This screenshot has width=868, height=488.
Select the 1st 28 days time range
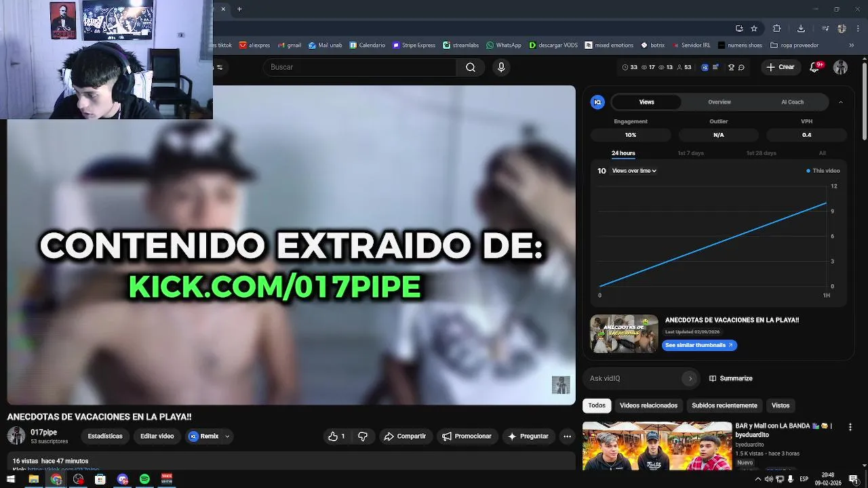click(761, 153)
